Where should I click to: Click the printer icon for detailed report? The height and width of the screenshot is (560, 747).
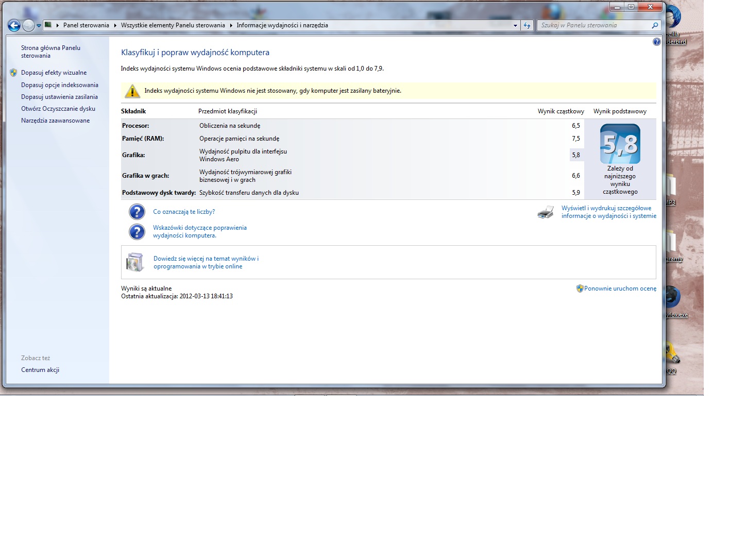[x=546, y=212]
